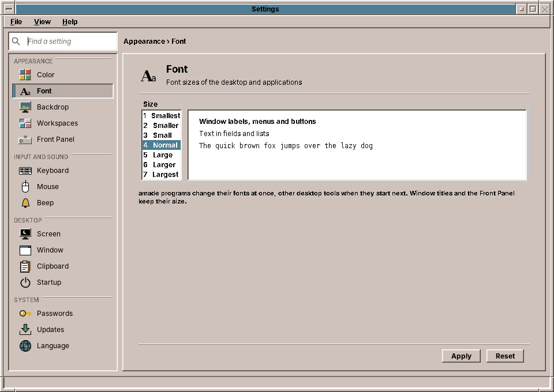Click the Font Aa icon in sidebar
The height and width of the screenshot is (392, 554).
click(x=25, y=91)
